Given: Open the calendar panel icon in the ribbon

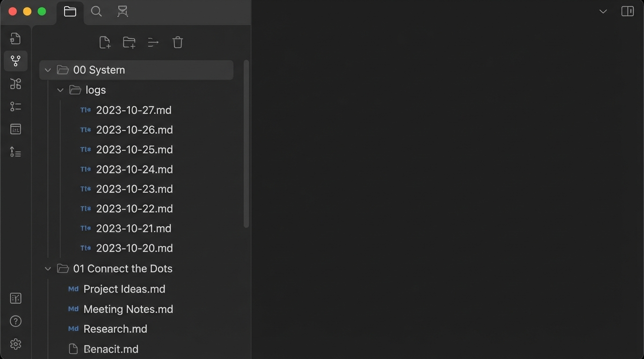Looking at the screenshot, I should (15, 129).
